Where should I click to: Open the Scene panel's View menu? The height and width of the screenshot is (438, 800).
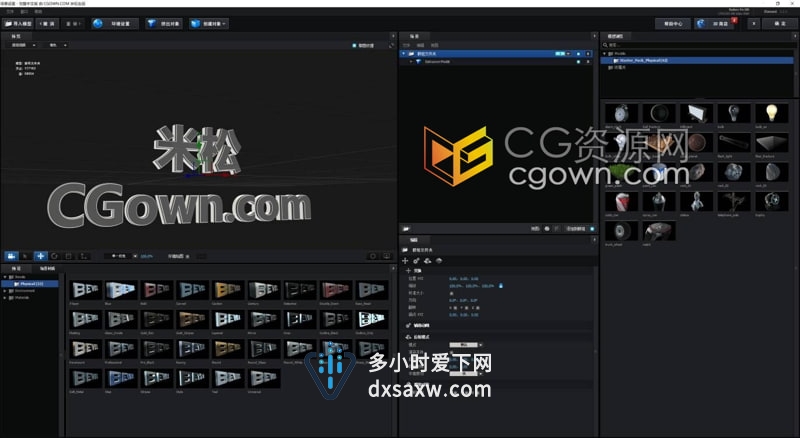(435, 45)
